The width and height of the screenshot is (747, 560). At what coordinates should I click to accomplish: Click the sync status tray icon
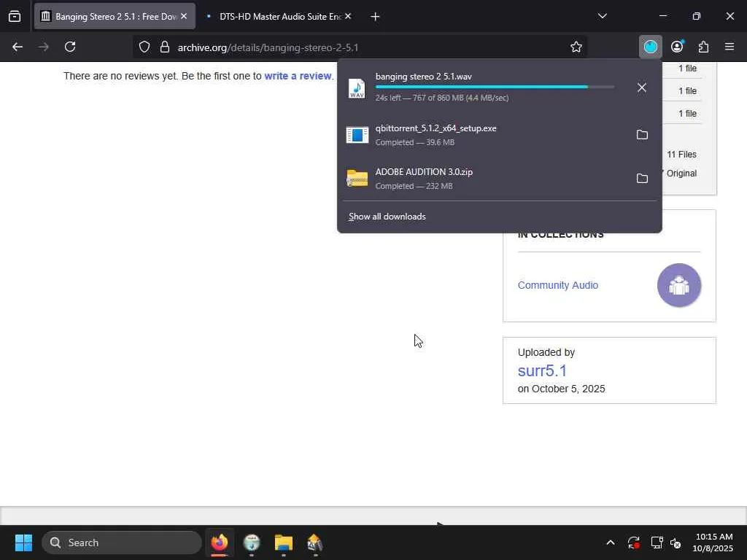pos(634,542)
